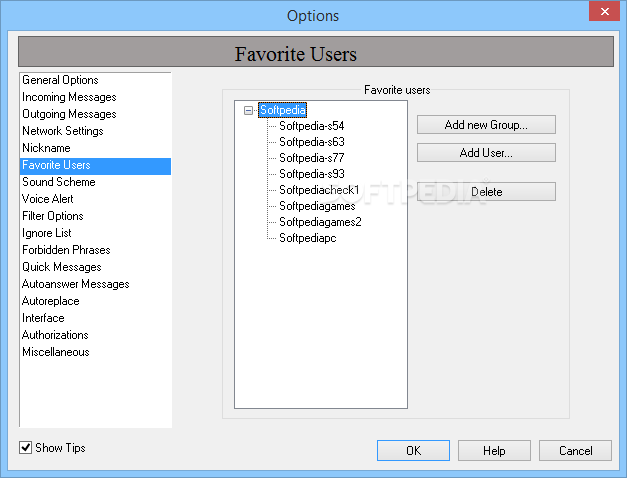Go to Ignore List settings
The height and width of the screenshot is (478, 627).
(x=95, y=233)
